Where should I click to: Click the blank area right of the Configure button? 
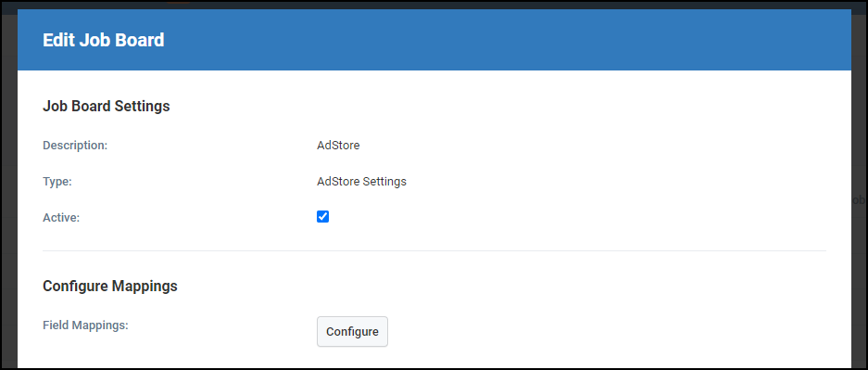click(607, 332)
